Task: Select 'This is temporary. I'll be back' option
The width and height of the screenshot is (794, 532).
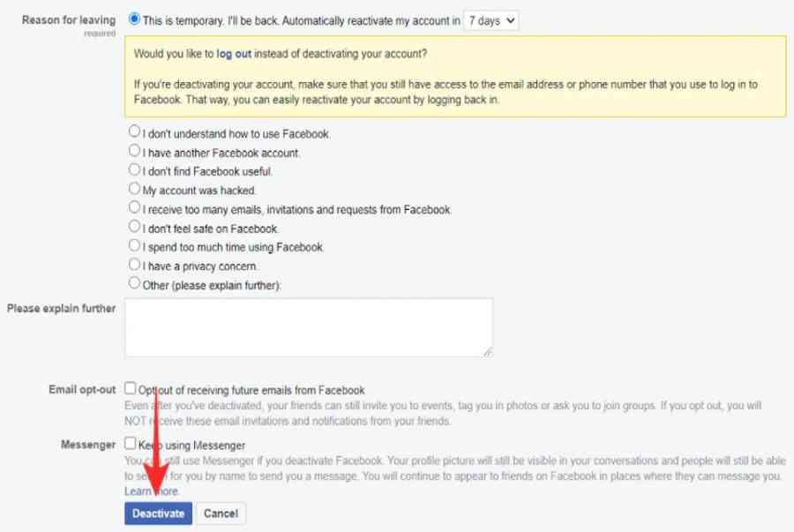Action: pyautogui.click(x=134, y=19)
